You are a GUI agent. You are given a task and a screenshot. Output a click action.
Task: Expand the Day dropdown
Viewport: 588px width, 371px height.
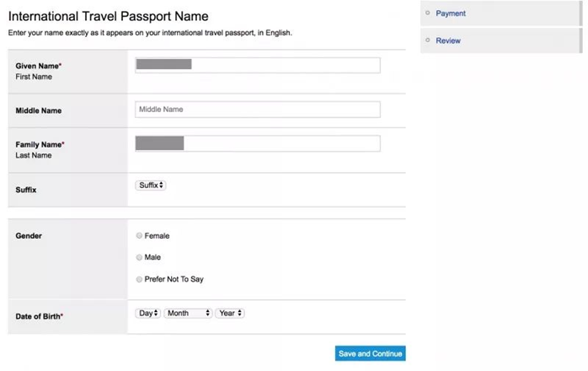pyautogui.click(x=147, y=313)
